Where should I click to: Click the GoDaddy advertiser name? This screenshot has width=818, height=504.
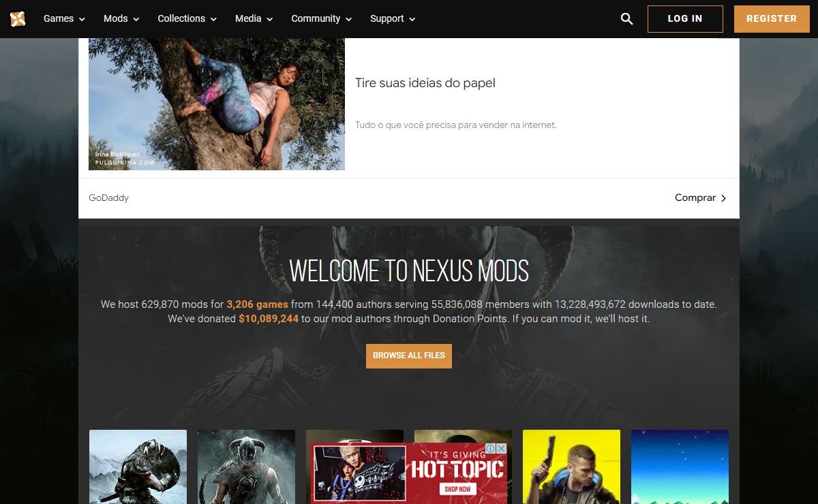109,198
